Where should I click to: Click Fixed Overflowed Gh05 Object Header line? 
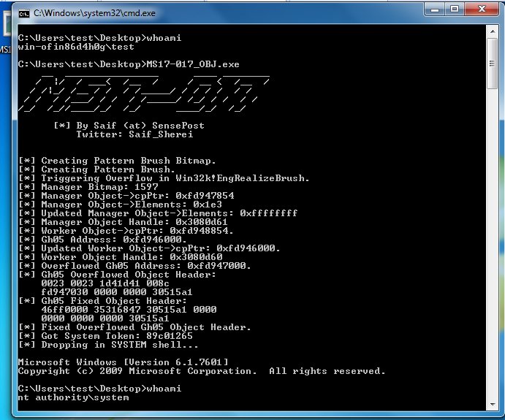click(x=134, y=327)
